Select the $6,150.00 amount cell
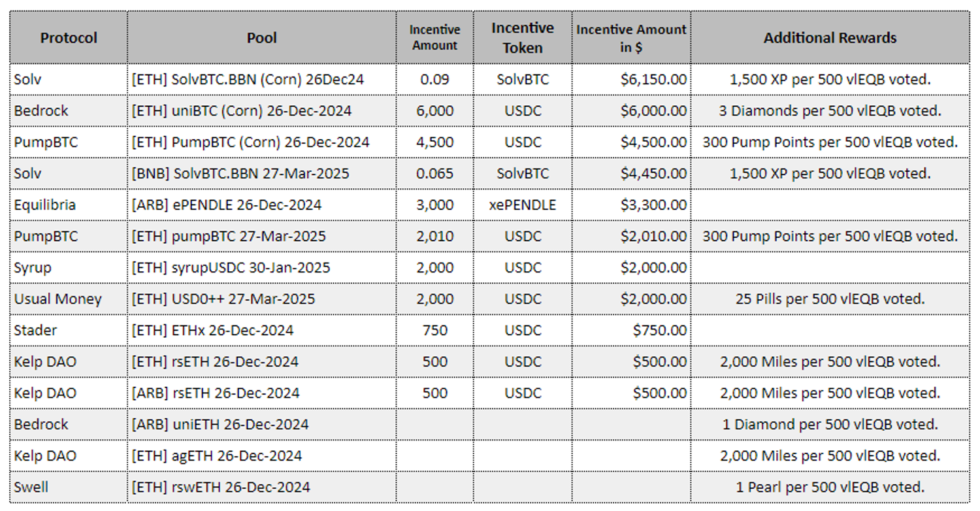Screen dimensions: 980x511 coord(653,79)
